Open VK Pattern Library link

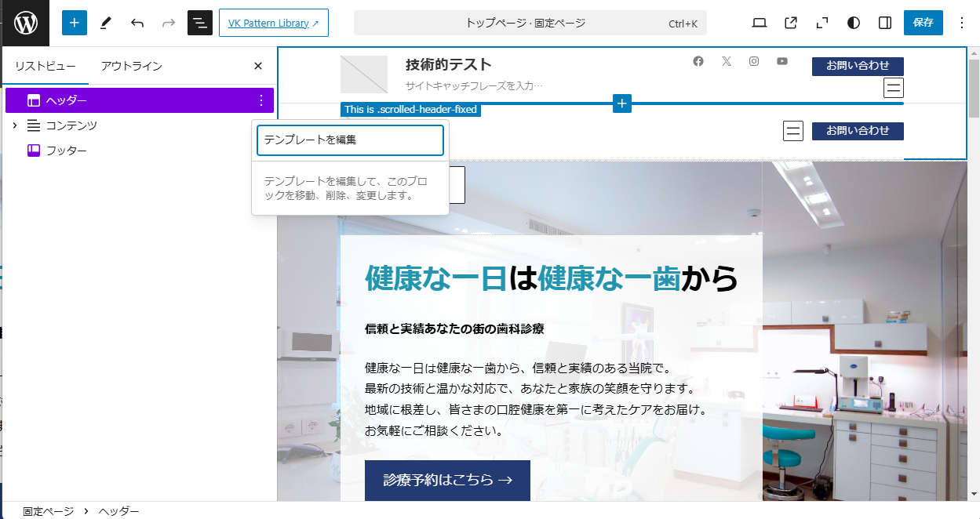click(x=273, y=23)
